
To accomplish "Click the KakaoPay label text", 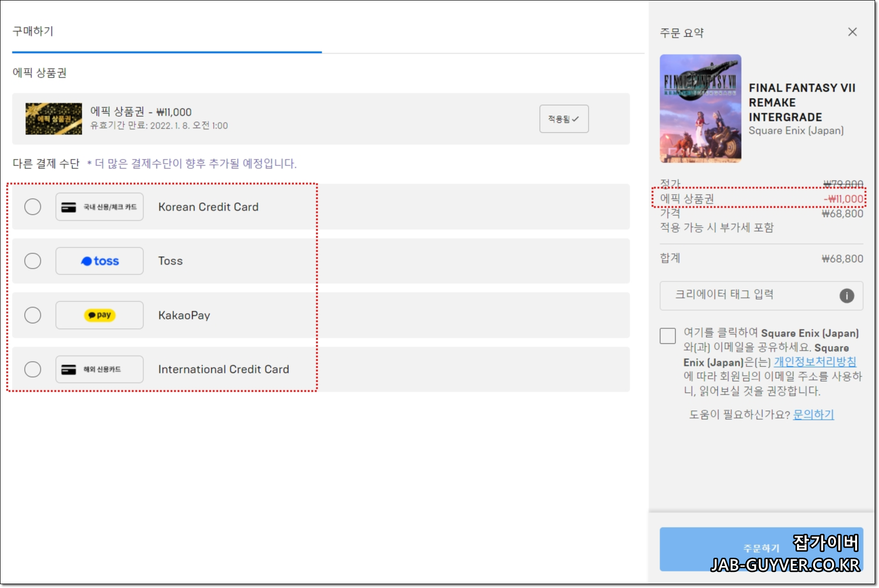I will click(184, 315).
